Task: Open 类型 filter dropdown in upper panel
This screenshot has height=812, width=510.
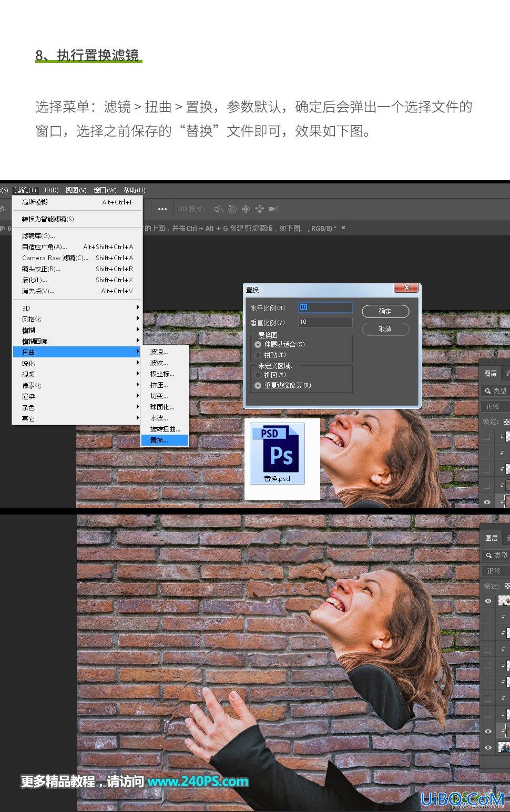Action: [x=496, y=390]
